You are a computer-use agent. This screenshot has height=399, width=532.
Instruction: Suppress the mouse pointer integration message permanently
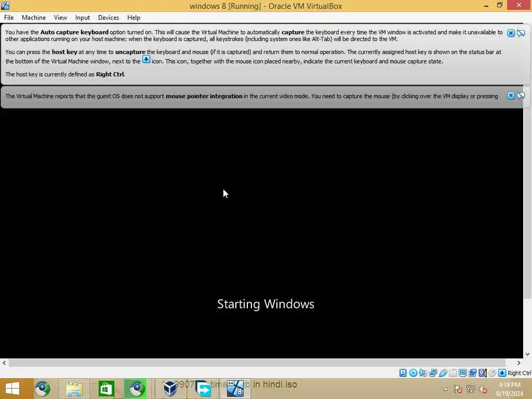point(521,96)
